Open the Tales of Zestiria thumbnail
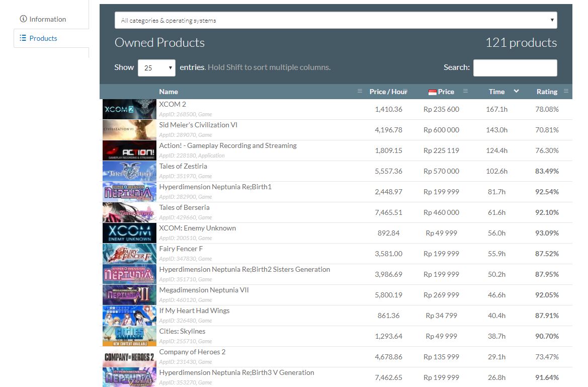This screenshot has height=387, width=588. click(x=129, y=171)
